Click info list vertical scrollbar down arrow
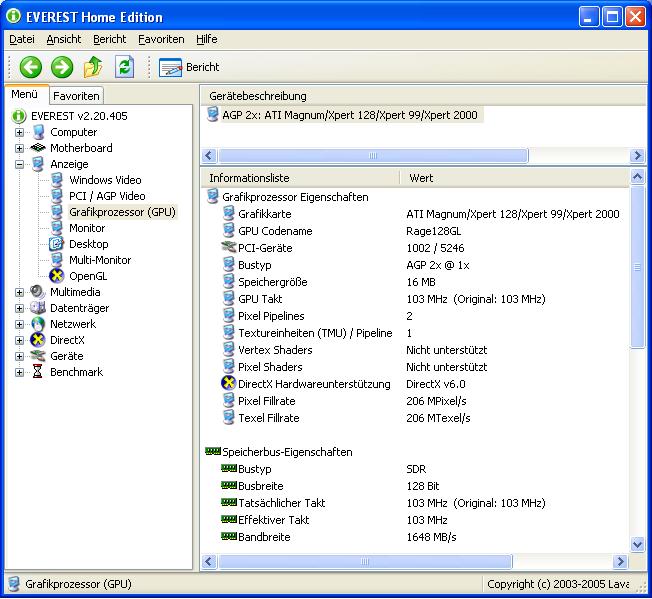This screenshot has width=652, height=599. coord(637,544)
